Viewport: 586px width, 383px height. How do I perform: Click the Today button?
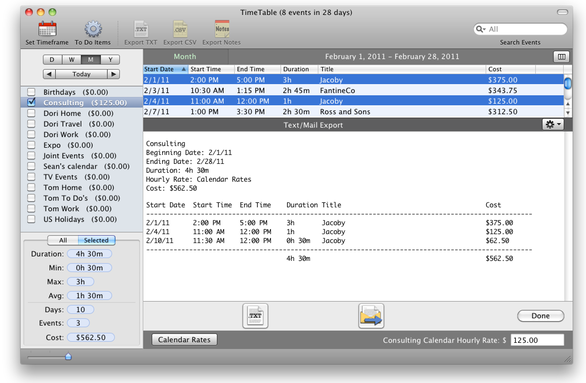pyautogui.click(x=81, y=74)
